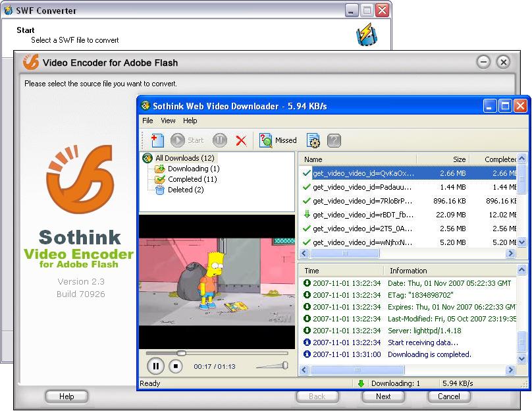Maximize the Sothink Web Video Downloader window
The height and width of the screenshot is (411, 532).
(504, 106)
